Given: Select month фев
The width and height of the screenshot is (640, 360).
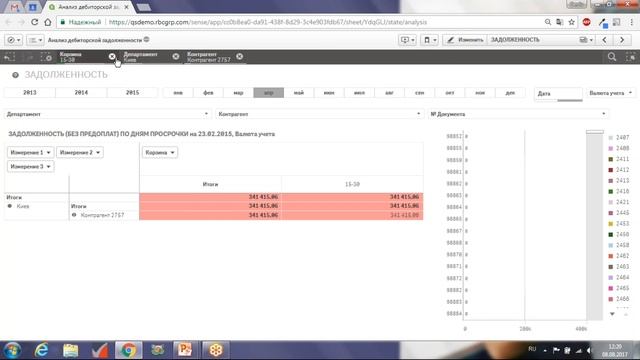Looking at the screenshot, I should [x=208, y=93].
